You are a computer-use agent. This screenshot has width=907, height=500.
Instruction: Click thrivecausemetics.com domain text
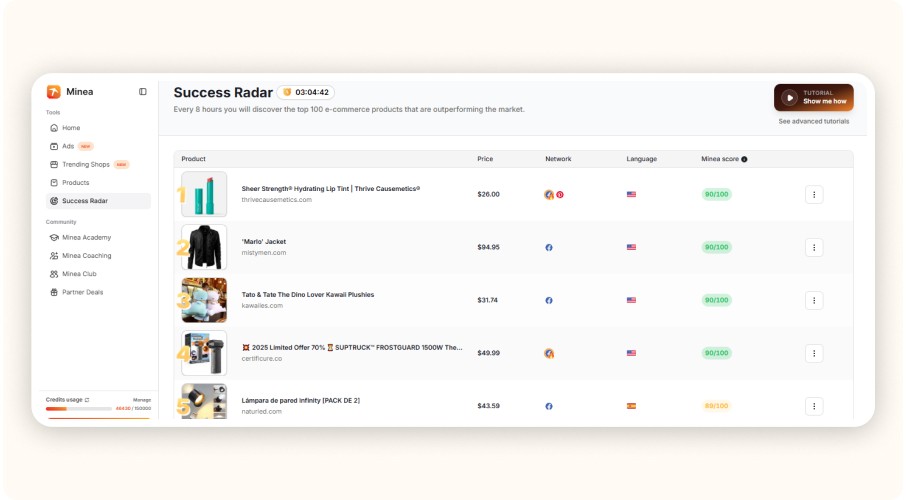pyautogui.click(x=276, y=200)
